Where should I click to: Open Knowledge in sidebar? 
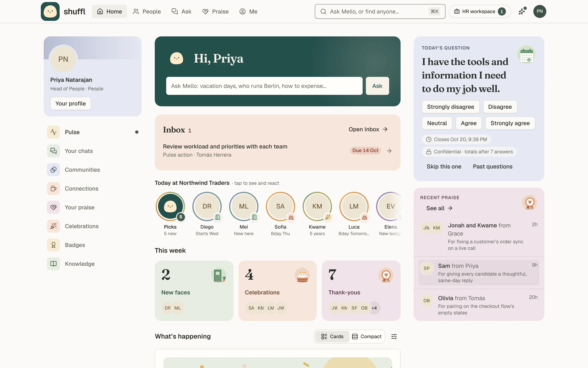(x=92, y=264)
